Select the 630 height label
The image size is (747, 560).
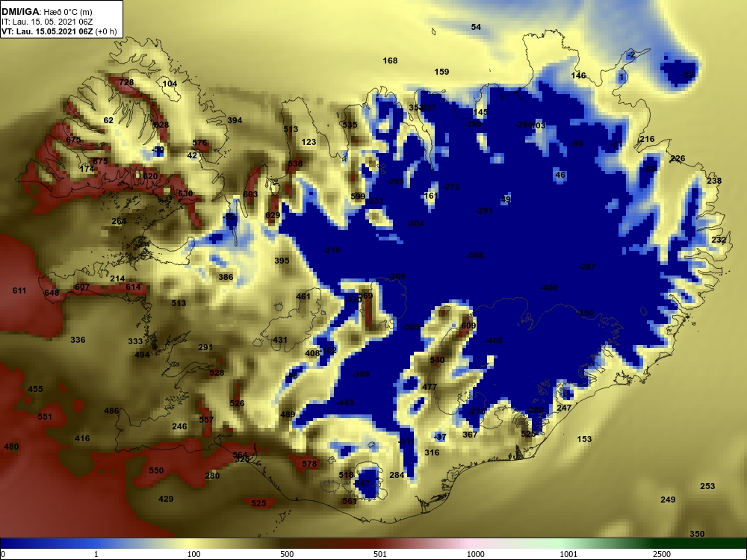point(185,193)
